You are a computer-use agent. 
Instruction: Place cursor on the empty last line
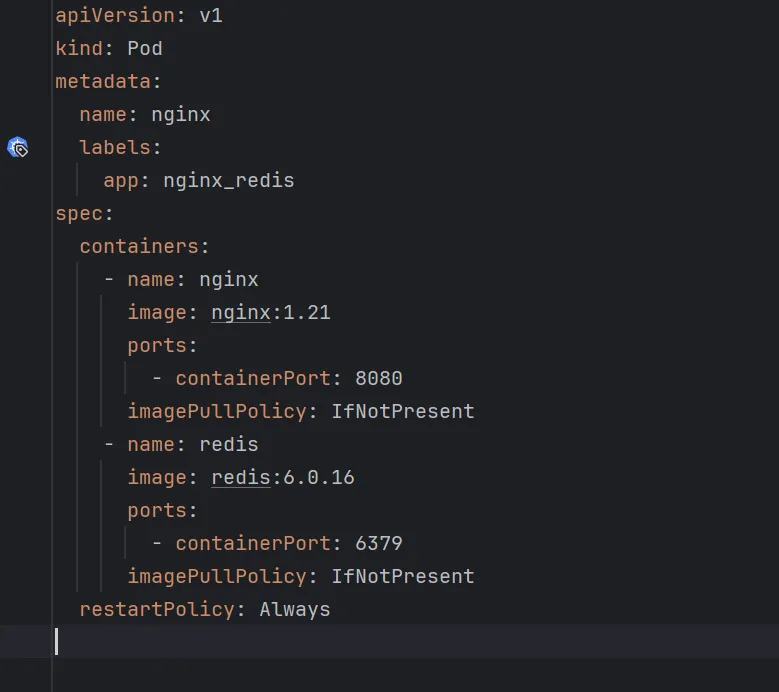point(414,641)
